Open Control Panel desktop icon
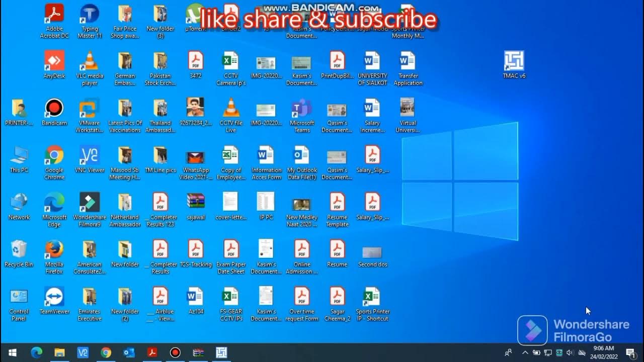The height and width of the screenshot is (362, 644). coord(19,305)
